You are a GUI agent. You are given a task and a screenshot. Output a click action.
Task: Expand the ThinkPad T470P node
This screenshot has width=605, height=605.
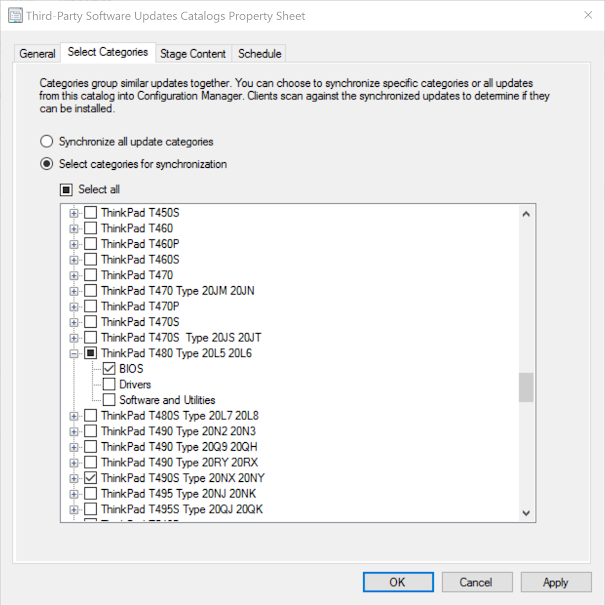coord(74,307)
